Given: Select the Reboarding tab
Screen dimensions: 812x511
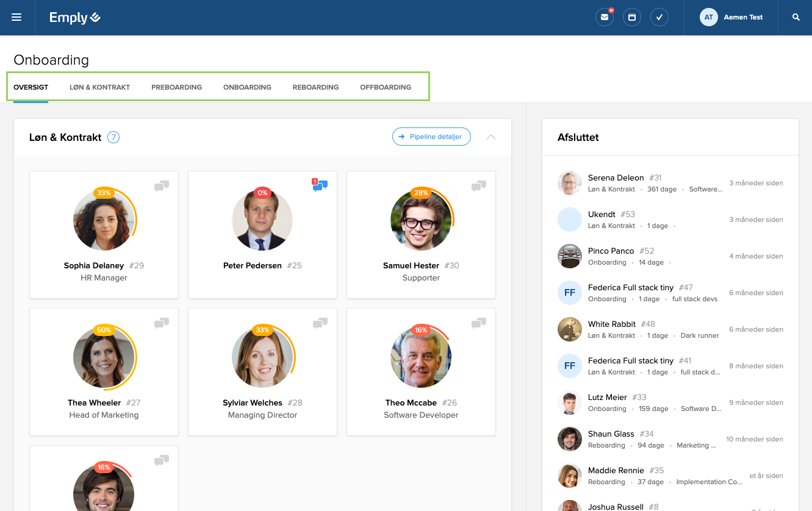Looking at the screenshot, I should 315,87.
